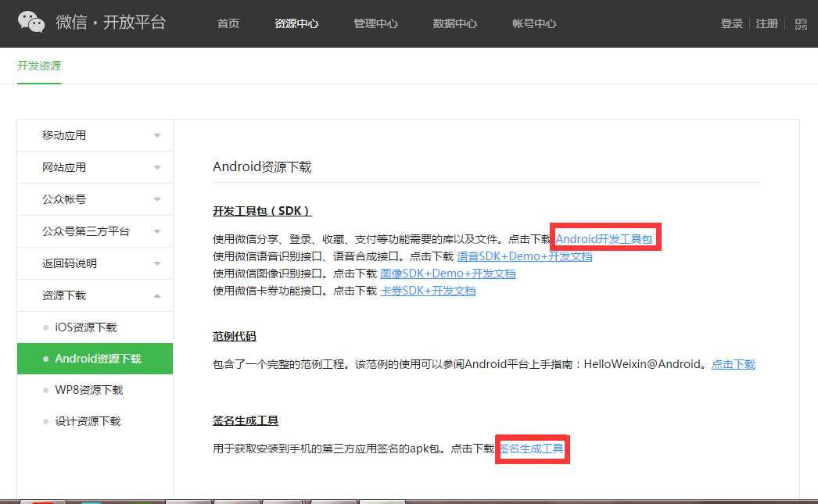Download 语音SDK+Demo+开发文档 link
The image size is (818, 504).
[x=524, y=256]
